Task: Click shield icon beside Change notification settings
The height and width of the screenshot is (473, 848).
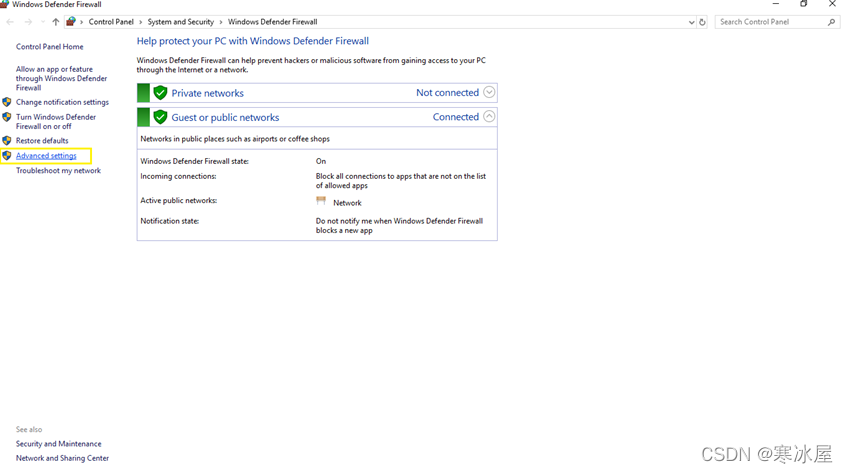Action: [7, 102]
